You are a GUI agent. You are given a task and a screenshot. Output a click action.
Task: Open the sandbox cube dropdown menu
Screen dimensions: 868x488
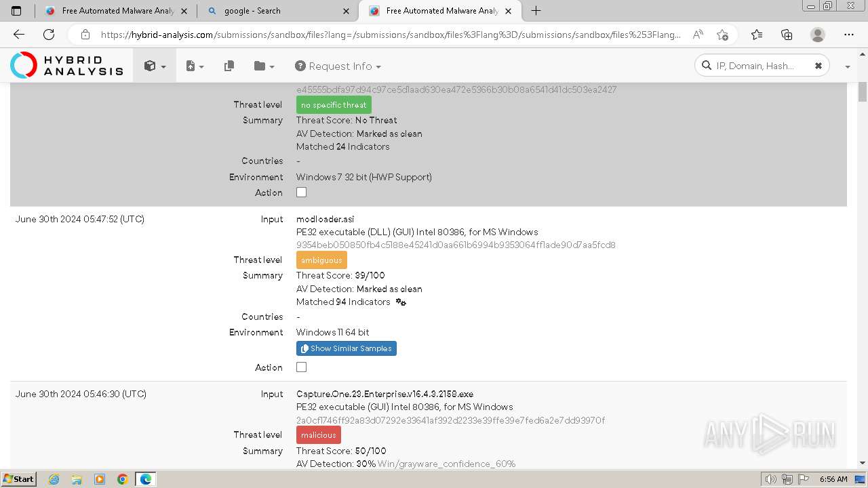[x=155, y=66]
